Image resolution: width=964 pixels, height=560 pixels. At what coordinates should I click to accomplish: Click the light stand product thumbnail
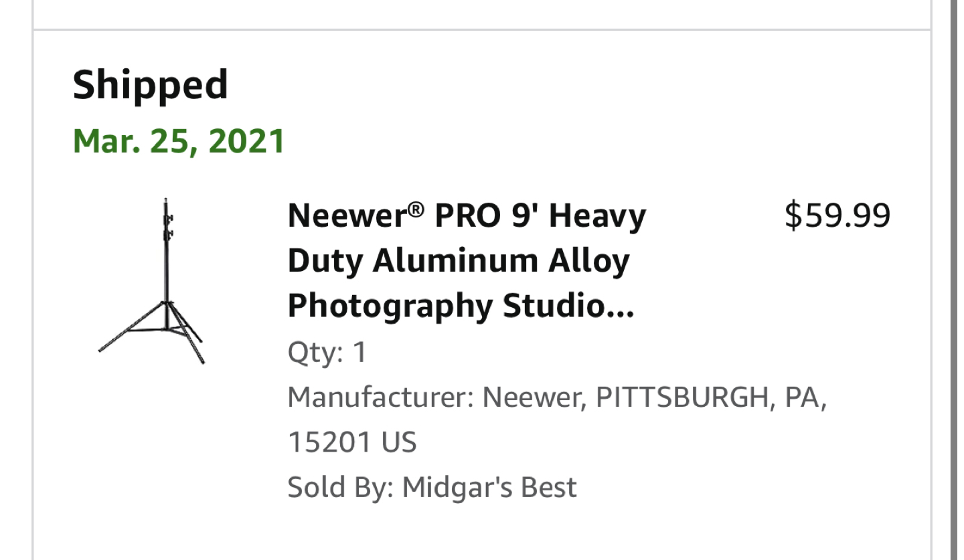tap(152, 281)
